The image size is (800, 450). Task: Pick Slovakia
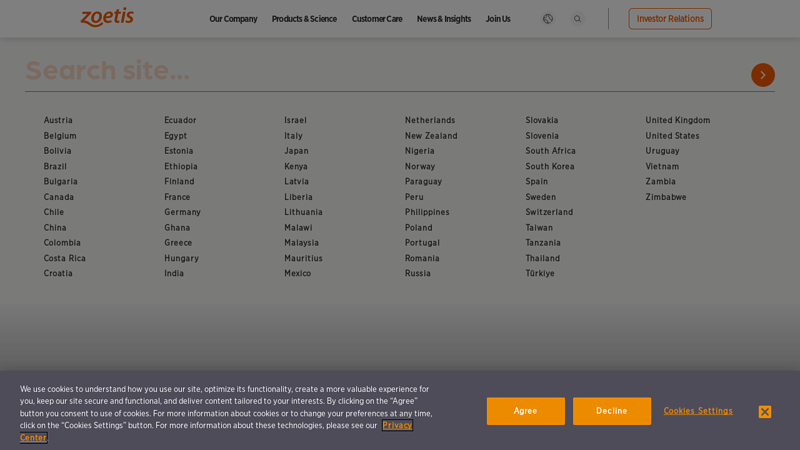click(541, 120)
